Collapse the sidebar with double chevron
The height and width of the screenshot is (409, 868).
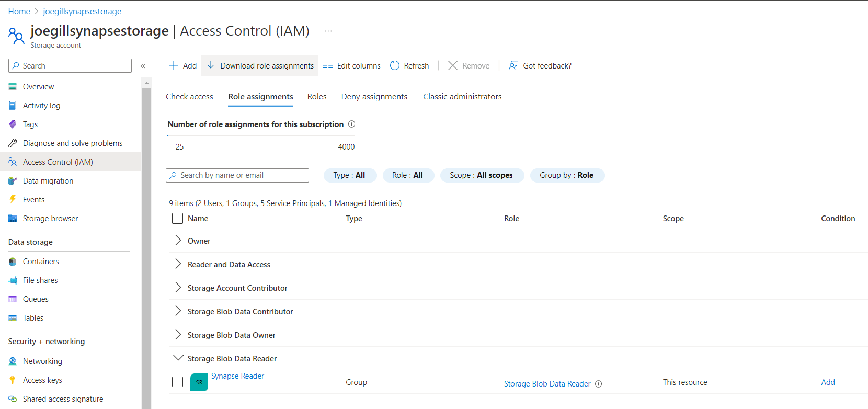[143, 66]
